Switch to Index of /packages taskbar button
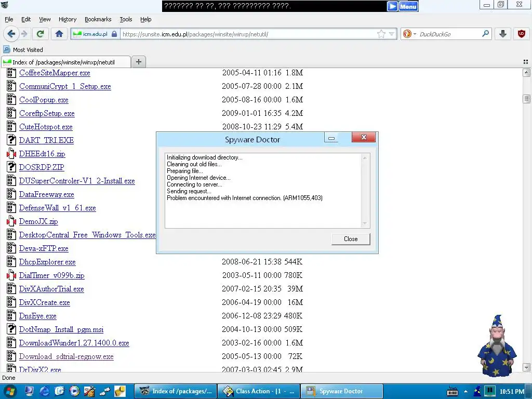 point(176,391)
